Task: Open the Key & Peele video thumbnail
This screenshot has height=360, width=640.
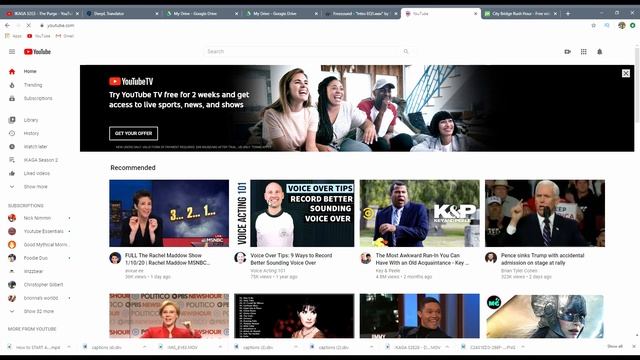Action: point(420,213)
